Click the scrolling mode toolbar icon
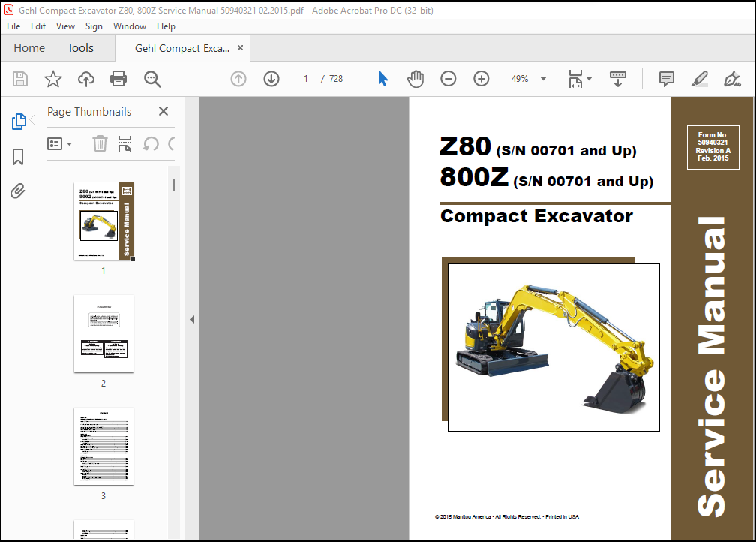Image resolution: width=756 pixels, height=542 pixels. pyautogui.click(x=618, y=79)
